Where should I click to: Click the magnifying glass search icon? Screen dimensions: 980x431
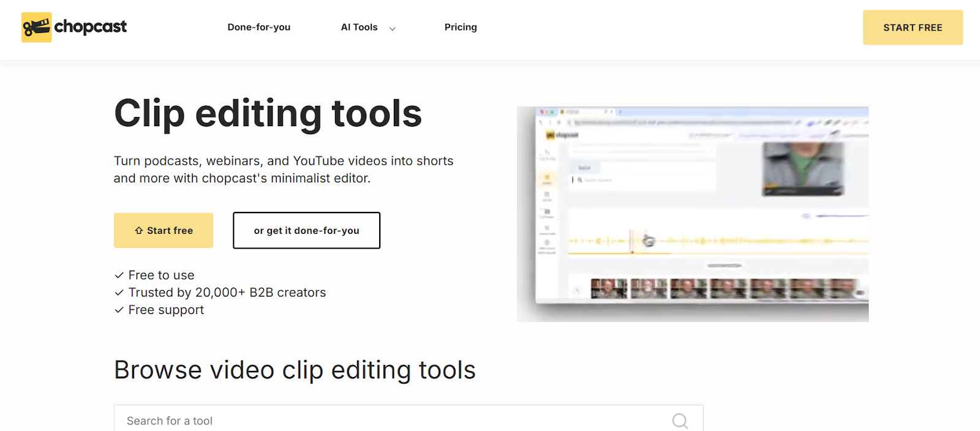[680, 421]
